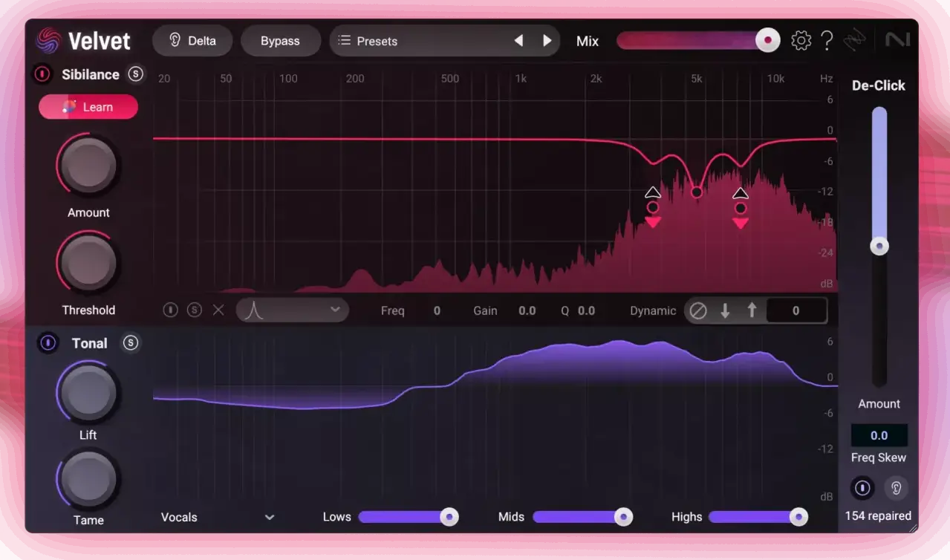Screen dimensions: 950x560
Task: Toggle the De-Click module power
Action: pos(862,488)
